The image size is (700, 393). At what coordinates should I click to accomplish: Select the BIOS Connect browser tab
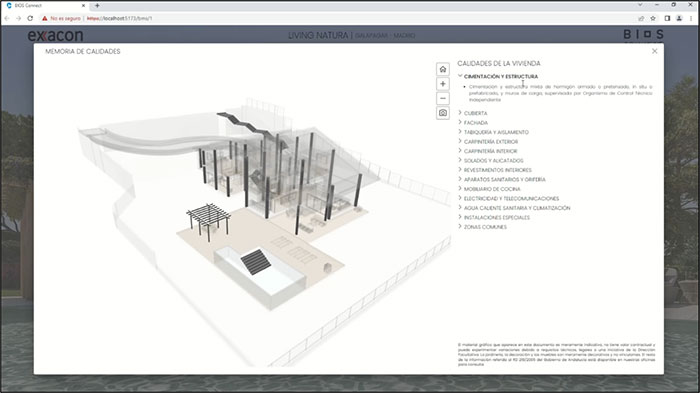click(x=45, y=5)
